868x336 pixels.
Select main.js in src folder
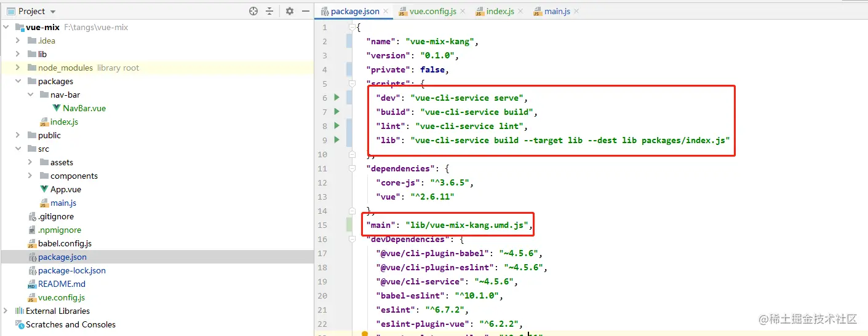[63, 203]
